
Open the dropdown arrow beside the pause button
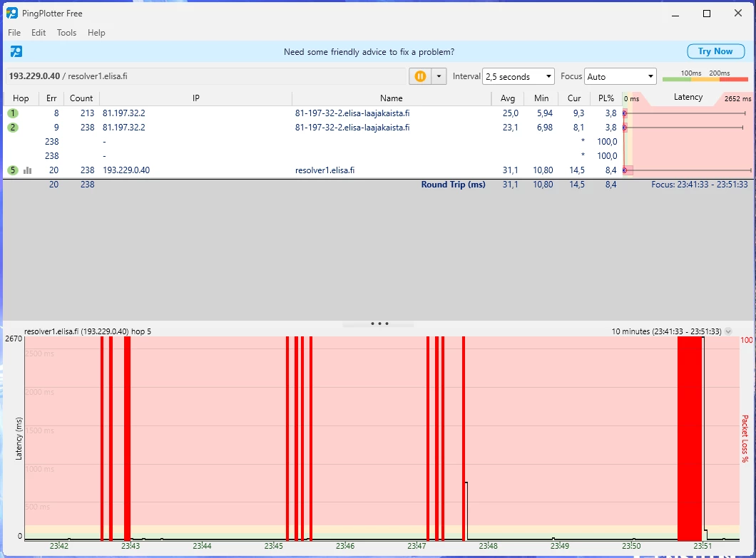point(439,76)
